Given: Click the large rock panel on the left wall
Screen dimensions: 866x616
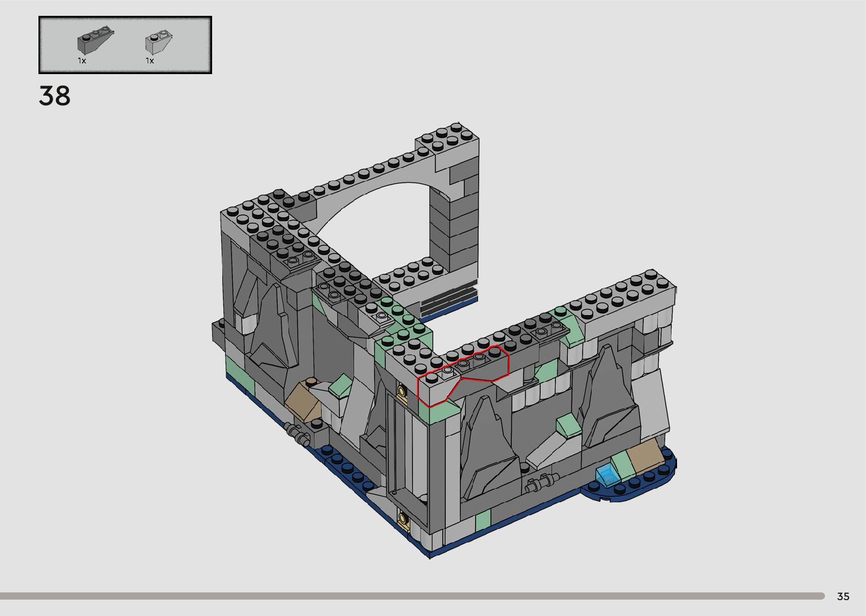Looking at the screenshot, I should pos(274,328).
